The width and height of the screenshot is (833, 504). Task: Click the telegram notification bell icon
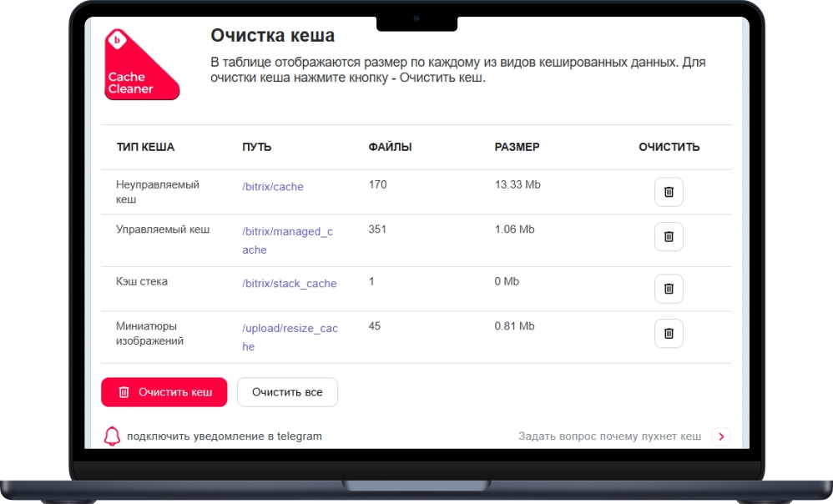tap(110, 435)
